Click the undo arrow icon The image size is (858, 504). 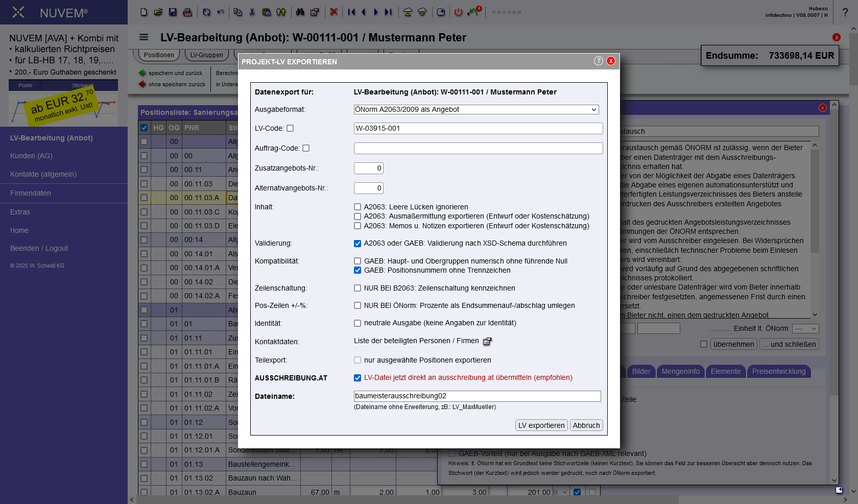[221, 12]
